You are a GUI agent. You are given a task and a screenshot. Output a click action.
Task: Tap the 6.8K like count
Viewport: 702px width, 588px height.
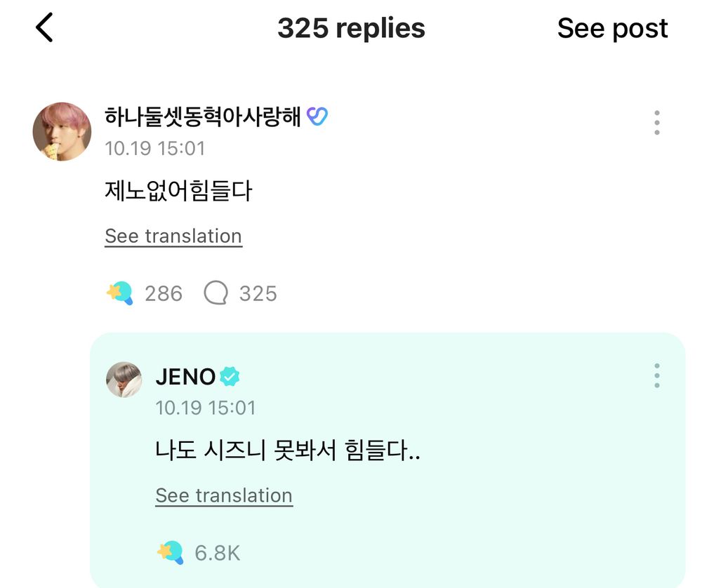pos(217,553)
